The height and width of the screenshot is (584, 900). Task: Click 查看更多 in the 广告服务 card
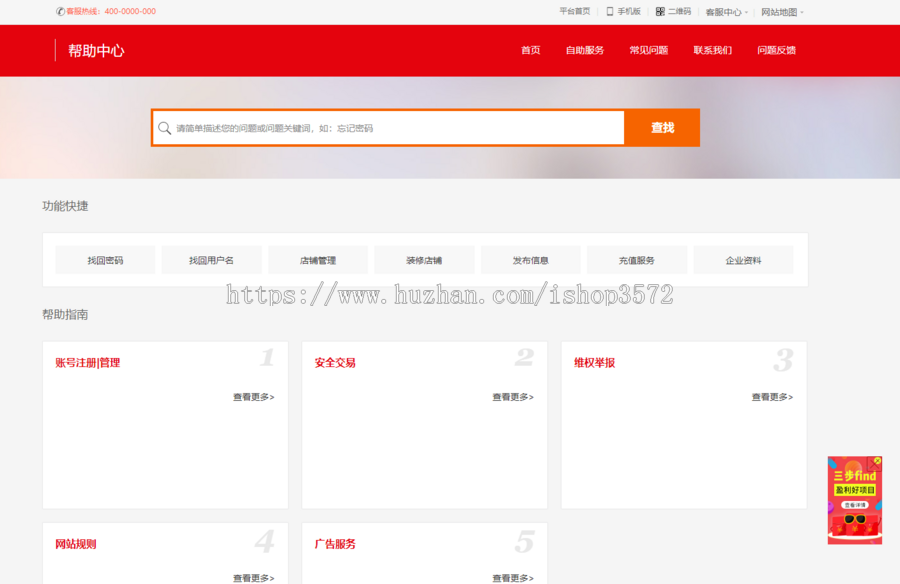[x=513, y=578]
